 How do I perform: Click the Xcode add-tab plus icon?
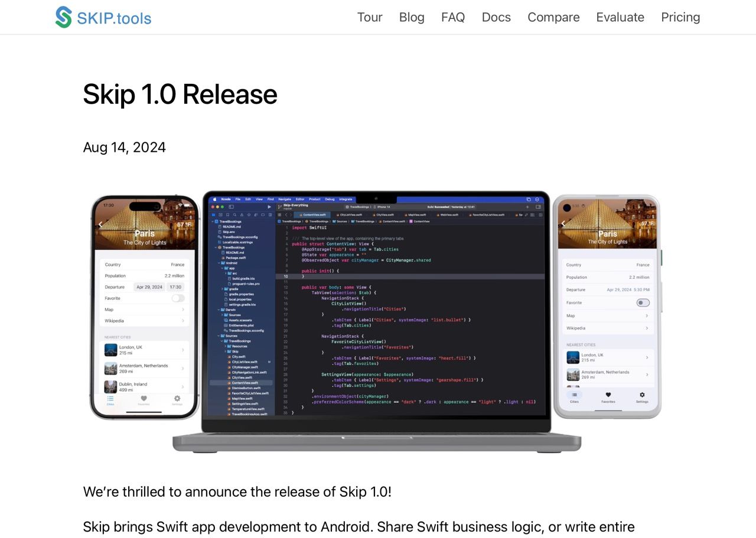[x=528, y=207]
